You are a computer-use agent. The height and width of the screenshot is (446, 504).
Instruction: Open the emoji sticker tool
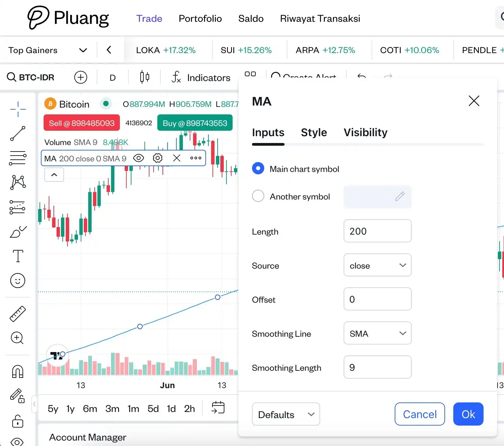click(18, 281)
